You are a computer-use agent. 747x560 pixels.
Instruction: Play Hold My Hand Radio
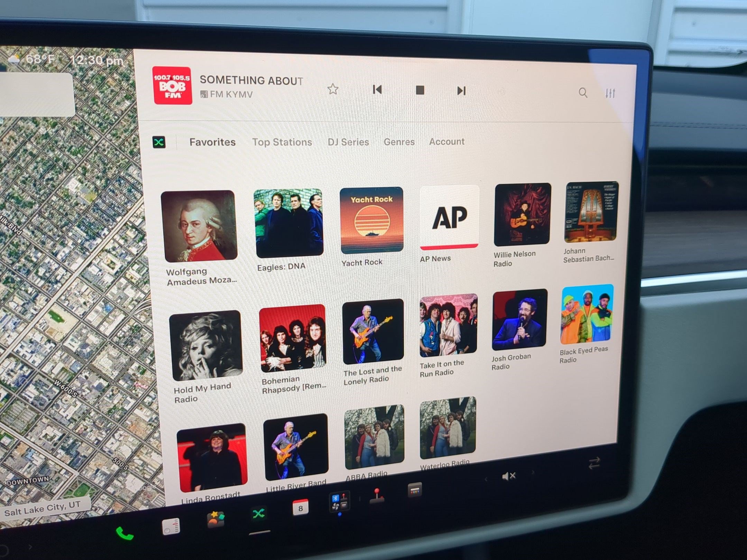pos(206,345)
